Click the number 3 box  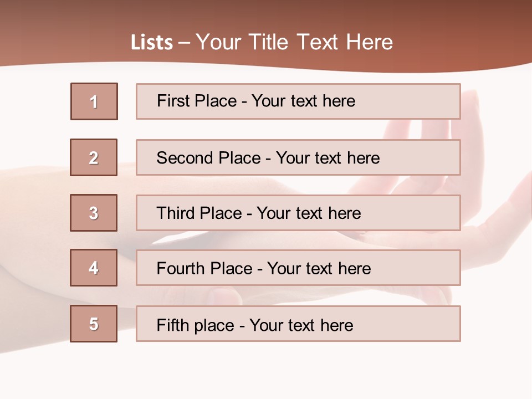[x=94, y=213]
